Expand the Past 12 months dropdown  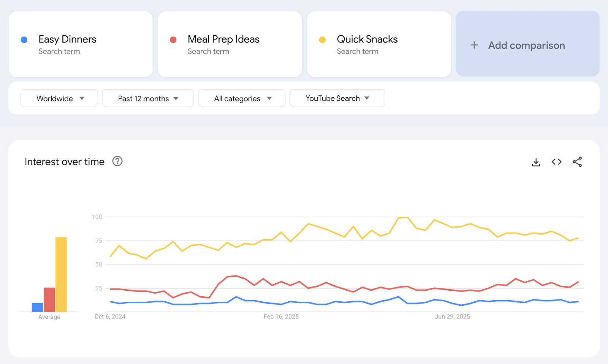coord(148,98)
